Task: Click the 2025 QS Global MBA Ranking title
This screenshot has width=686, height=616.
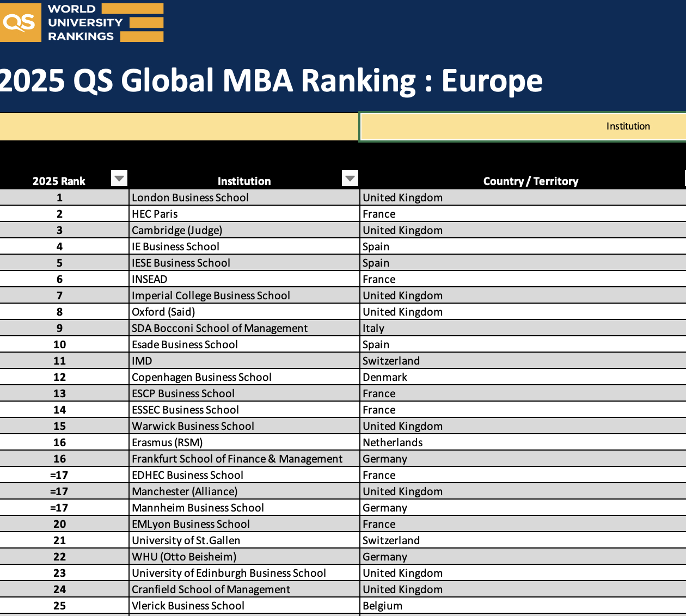Action: 271,81
